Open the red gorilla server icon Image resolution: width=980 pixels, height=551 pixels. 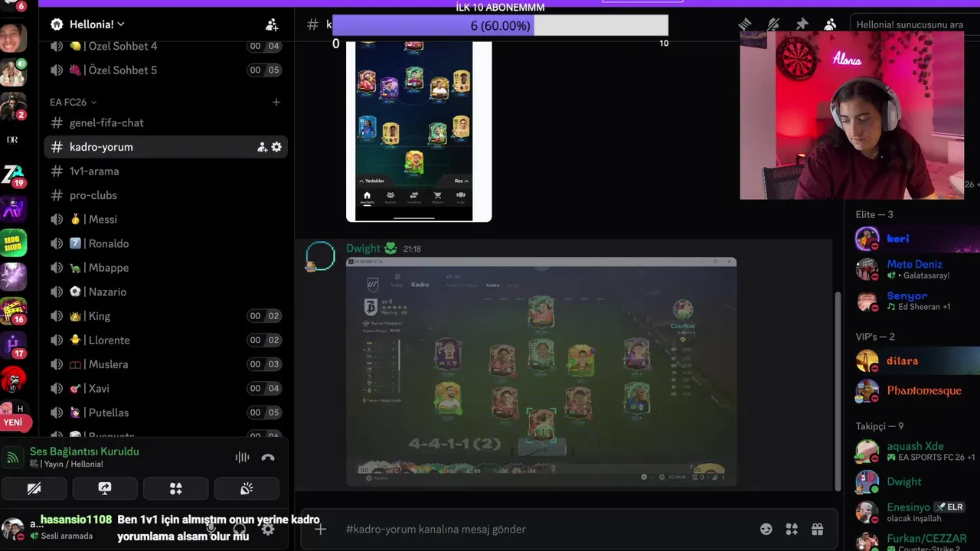[13, 380]
